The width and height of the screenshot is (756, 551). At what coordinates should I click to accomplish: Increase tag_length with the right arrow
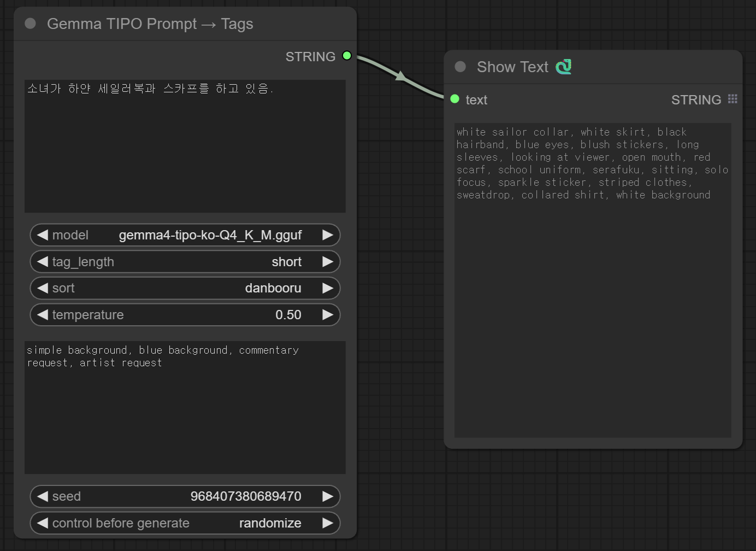click(328, 262)
